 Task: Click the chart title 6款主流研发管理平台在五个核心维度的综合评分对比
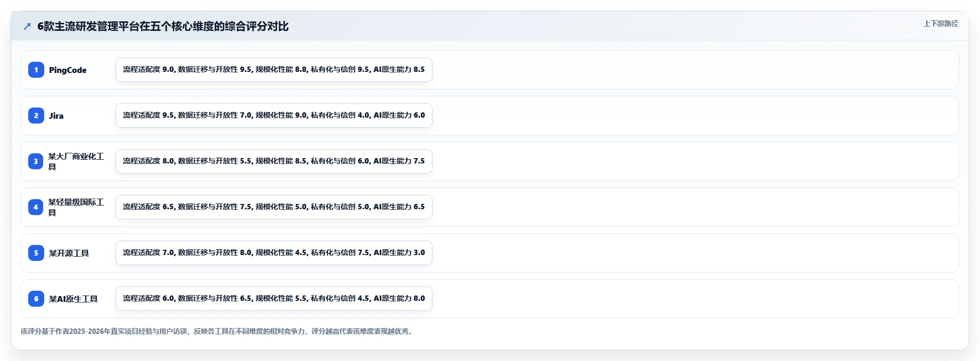163,27
